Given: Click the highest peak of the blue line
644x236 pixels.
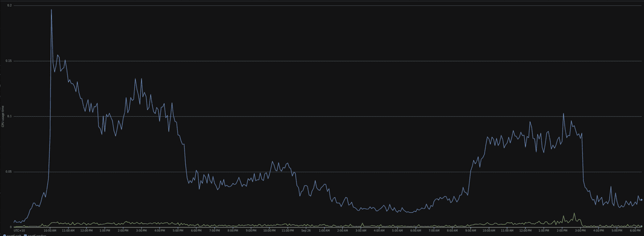Looking at the screenshot, I should pos(52,10).
